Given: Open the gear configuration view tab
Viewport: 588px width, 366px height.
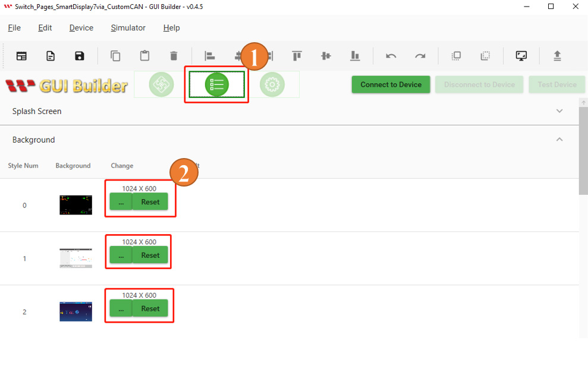Looking at the screenshot, I should [272, 84].
